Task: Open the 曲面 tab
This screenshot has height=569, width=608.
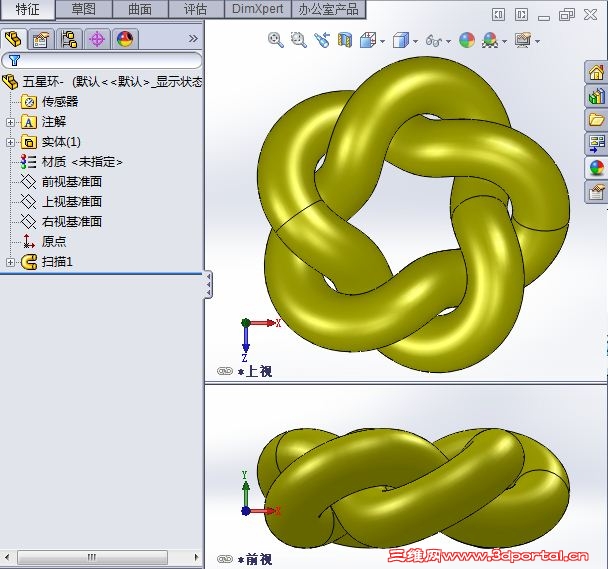Action: [140, 9]
